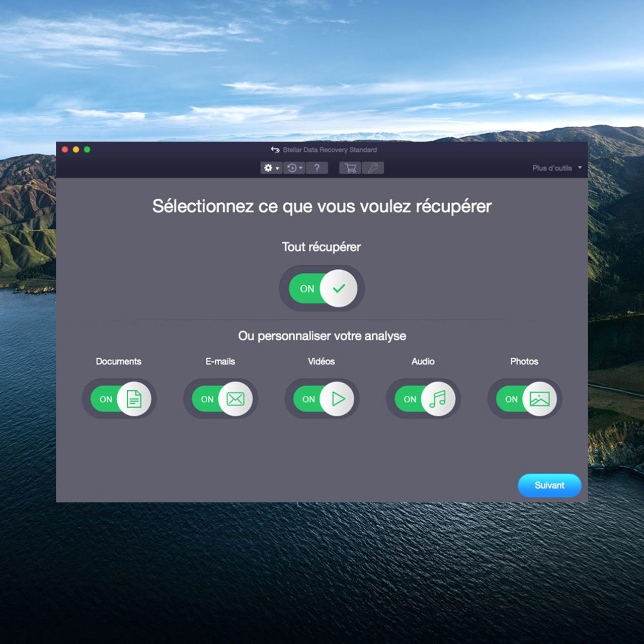The image size is (644, 644).
Task: Click the Tout récupérer heading
Action: (321, 247)
